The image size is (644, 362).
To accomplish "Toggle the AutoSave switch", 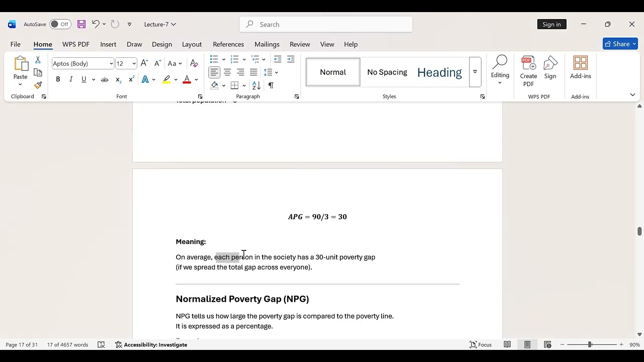I will tap(60, 24).
